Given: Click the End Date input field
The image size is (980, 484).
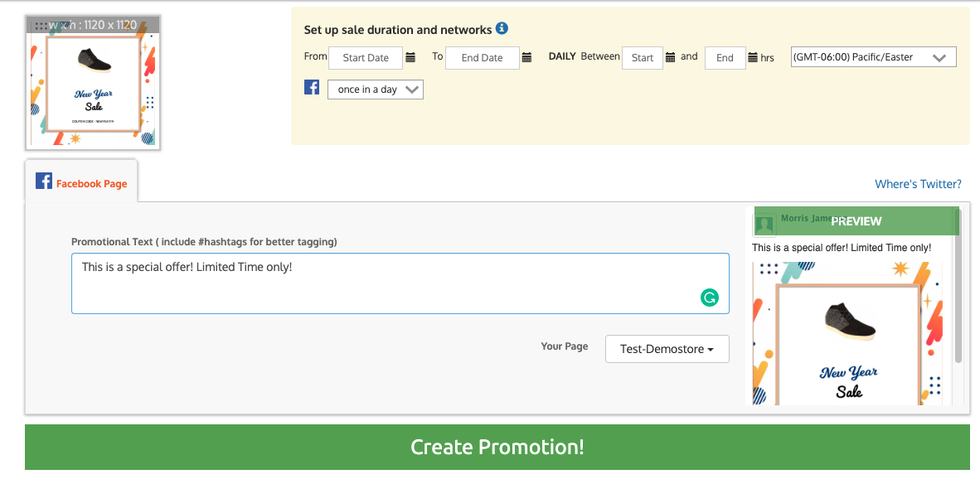Looking at the screenshot, I should pyautogui.click(x=482, y=58).
